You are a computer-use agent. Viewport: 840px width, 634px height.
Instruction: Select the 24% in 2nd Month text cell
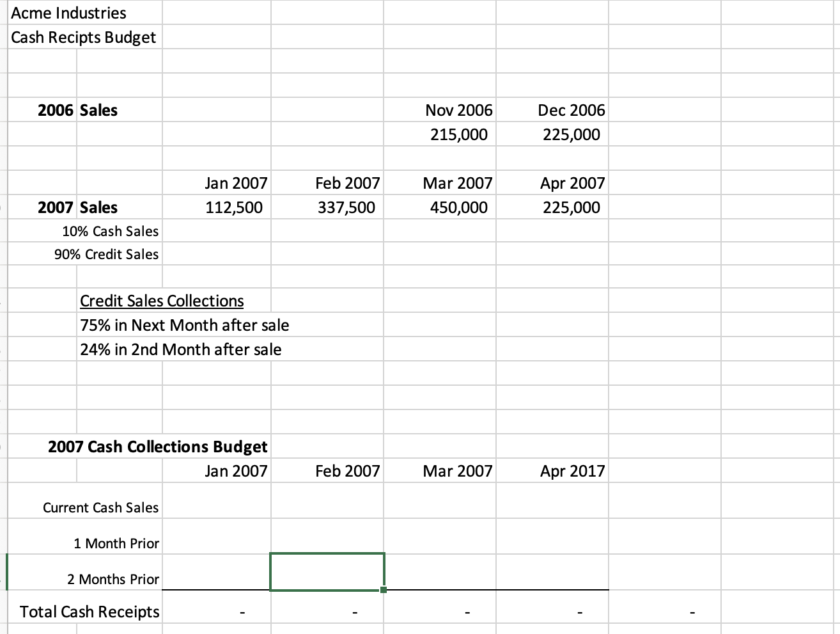180,349
